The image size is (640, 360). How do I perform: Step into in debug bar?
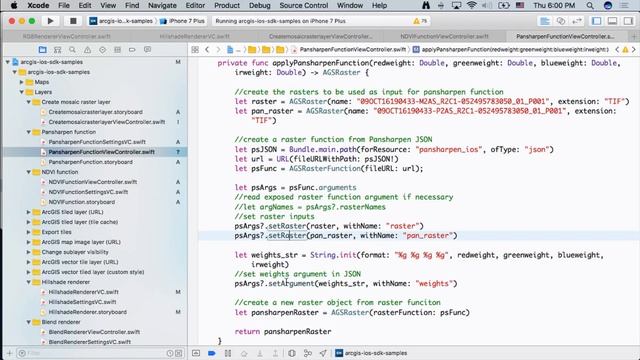tap(260, 353)
